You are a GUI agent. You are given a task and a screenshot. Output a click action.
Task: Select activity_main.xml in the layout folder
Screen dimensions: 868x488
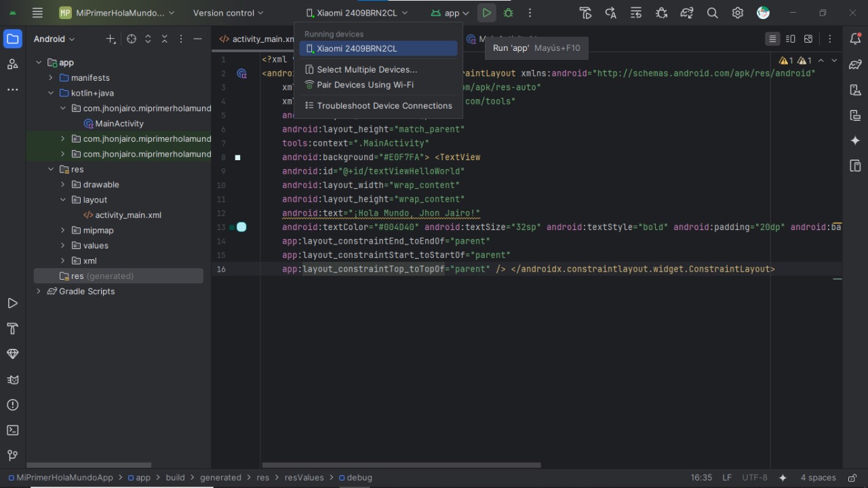128,215
